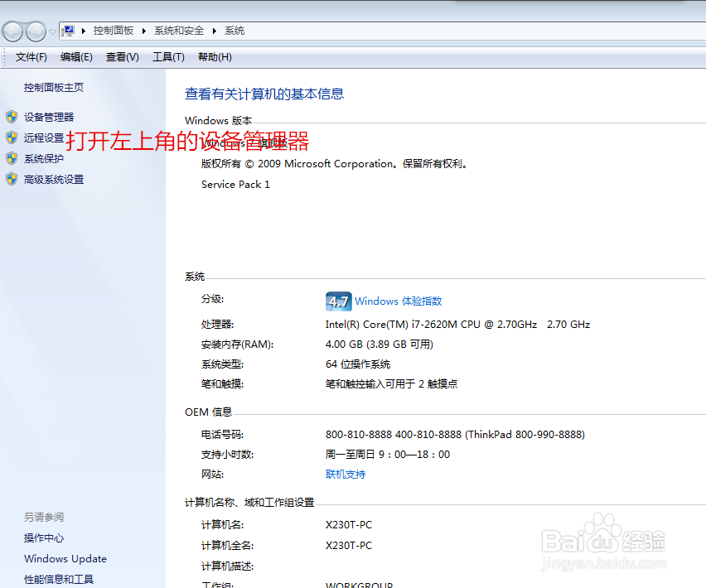This screenshot has height=588, width=706.
Task: Click the shield icon beside 设备管理器
Action: pos(12,118)
